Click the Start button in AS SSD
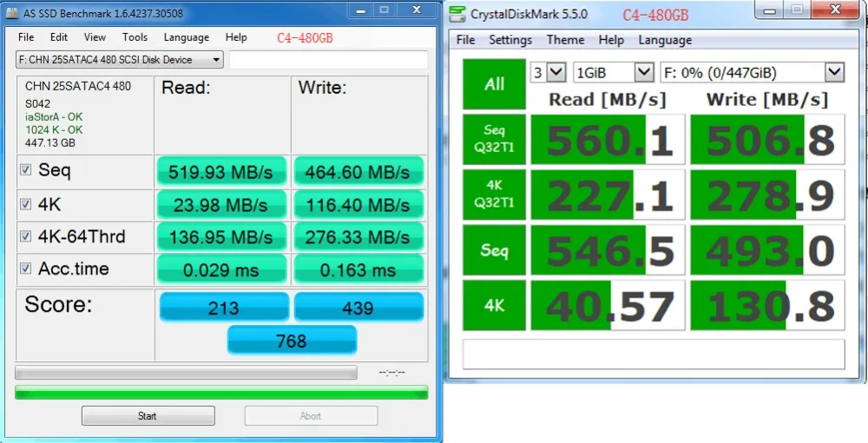Screen dimensions: 868x443 click(x=148, y=416)
